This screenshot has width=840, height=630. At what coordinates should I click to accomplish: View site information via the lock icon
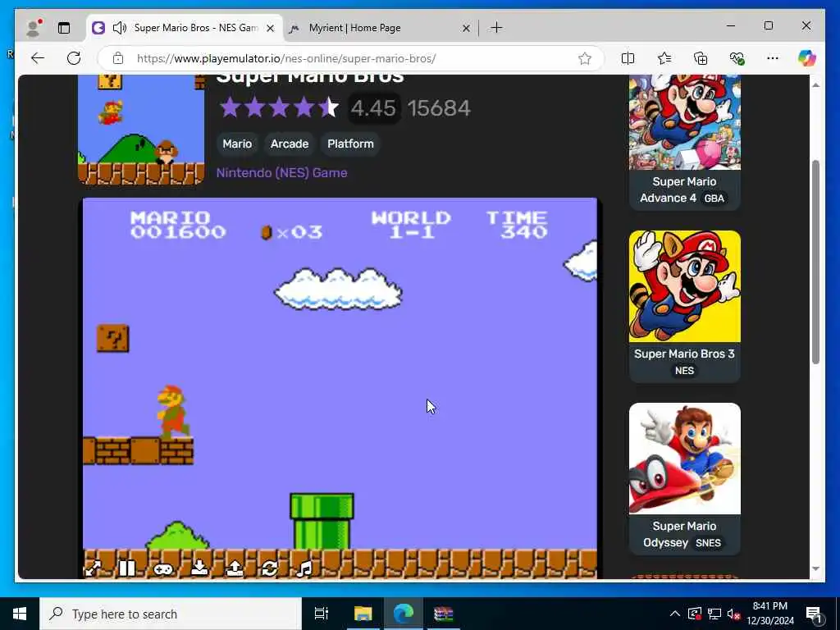pyautogui.click(x=118, y=58)
